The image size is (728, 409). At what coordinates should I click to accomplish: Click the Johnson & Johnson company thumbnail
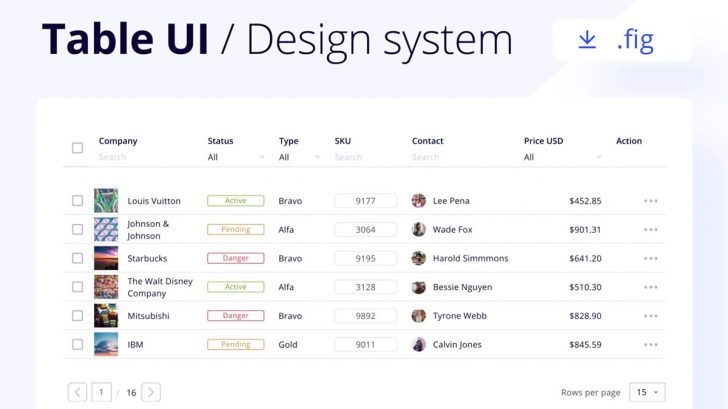pyautogui.click(x=106, y=229)
